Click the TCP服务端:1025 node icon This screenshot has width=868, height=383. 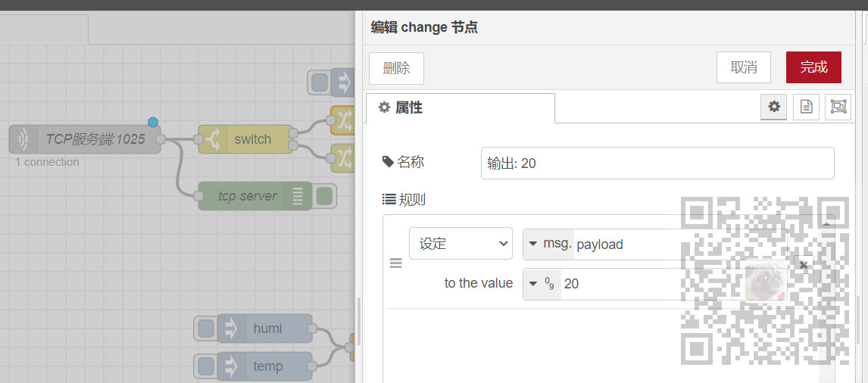[25, 139]
